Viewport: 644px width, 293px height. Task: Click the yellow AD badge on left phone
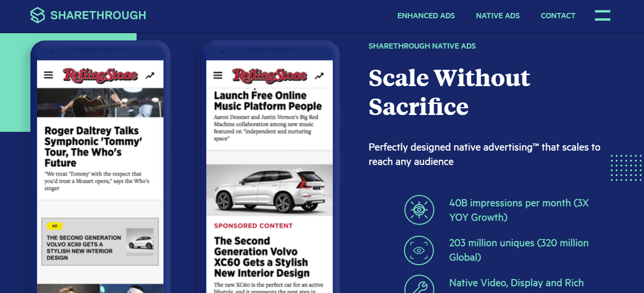click(x=54, y=226)
